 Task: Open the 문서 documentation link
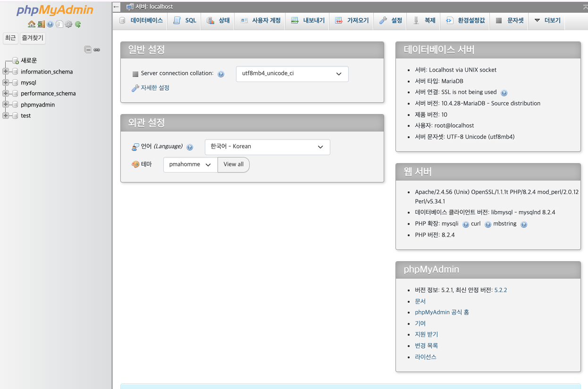tap(420, 301)
